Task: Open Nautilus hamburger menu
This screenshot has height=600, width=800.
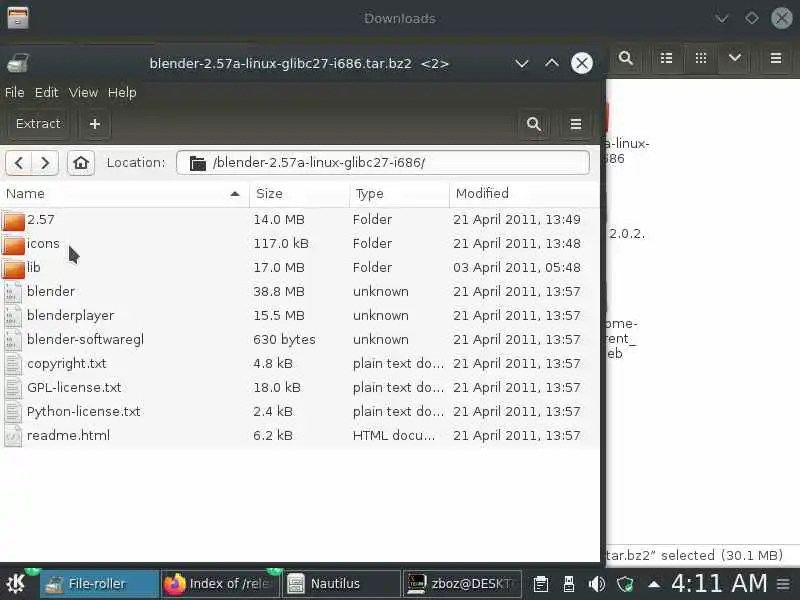Action: pos(776,58)
